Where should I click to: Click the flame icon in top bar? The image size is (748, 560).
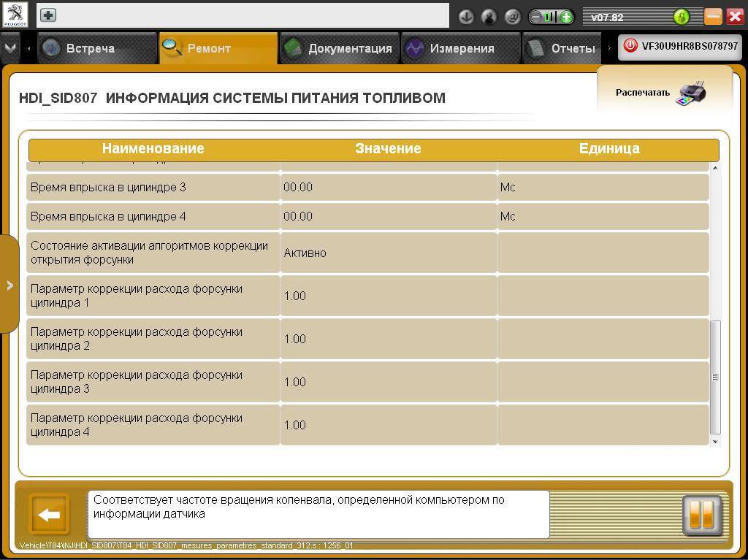(x=489, y=16)
